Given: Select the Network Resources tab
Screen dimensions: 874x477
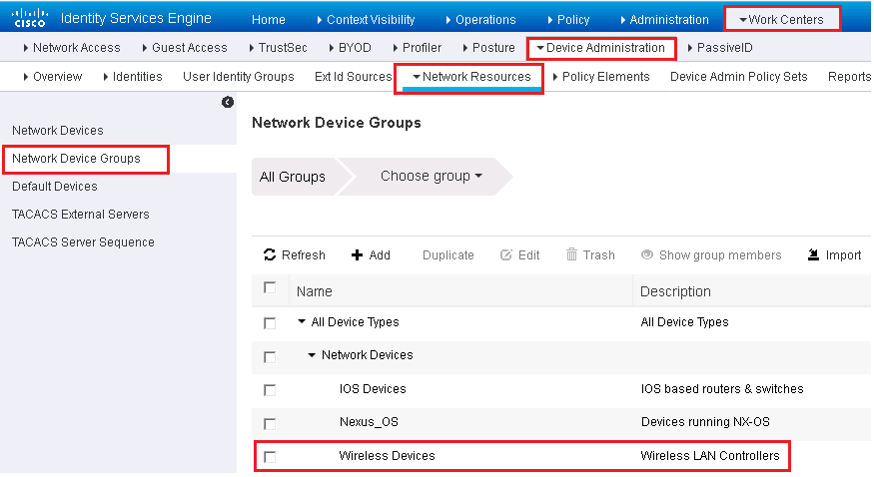Looking at the screenshot, I should pos(472,77).
